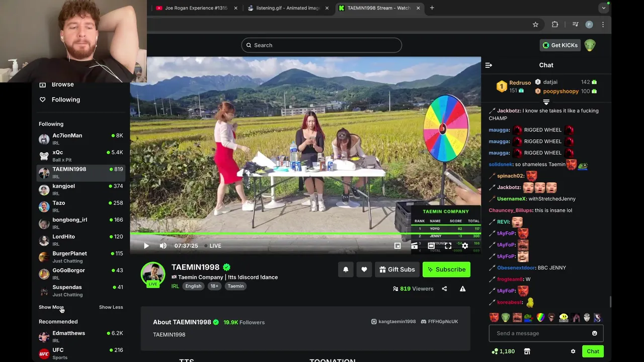Bookmark this page with star icon

[535, 24]
